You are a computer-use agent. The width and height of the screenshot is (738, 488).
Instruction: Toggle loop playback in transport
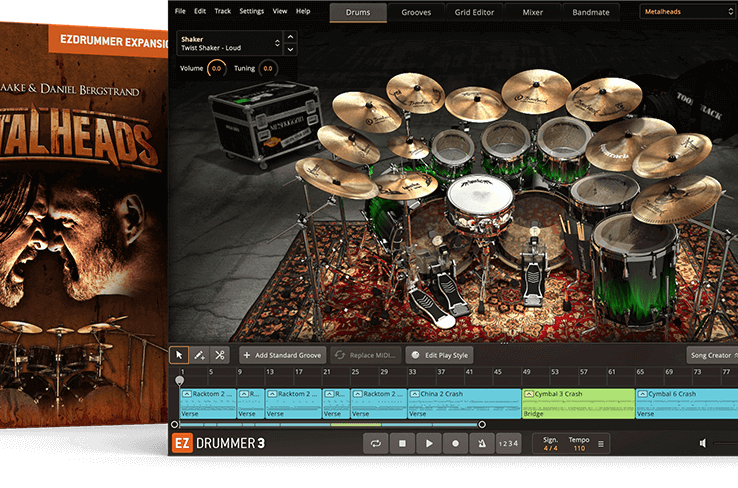coord(376,443)
